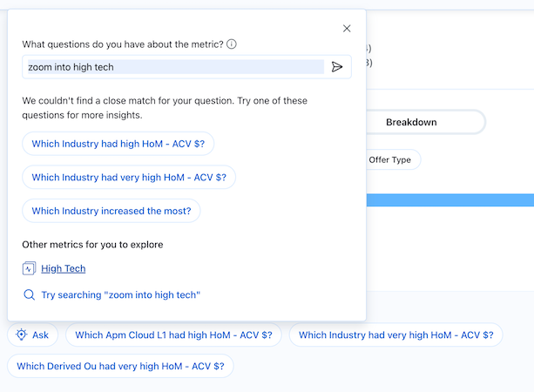
Task: Click Try searching "zoom into high tech"
Action: 120,295
